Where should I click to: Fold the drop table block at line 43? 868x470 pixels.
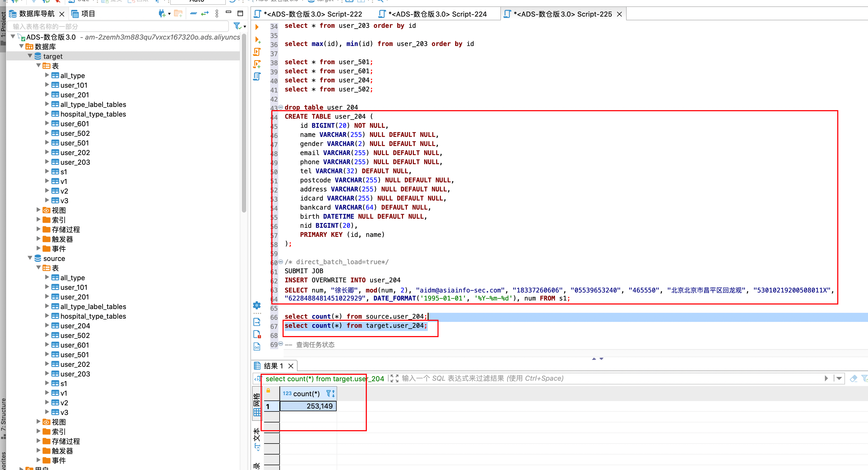[x=281, y=107]
